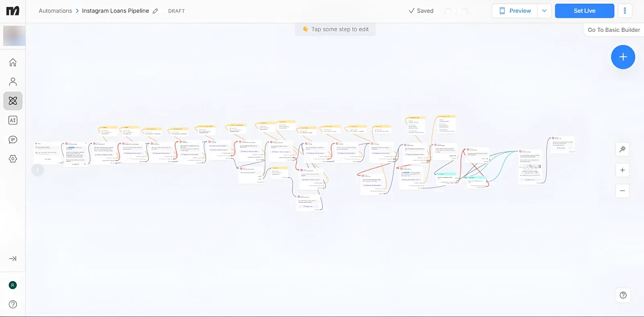This screenshot has height=317, width=644.
Task: Open Live Chat from the sidebar
Action: pos(13,140)
